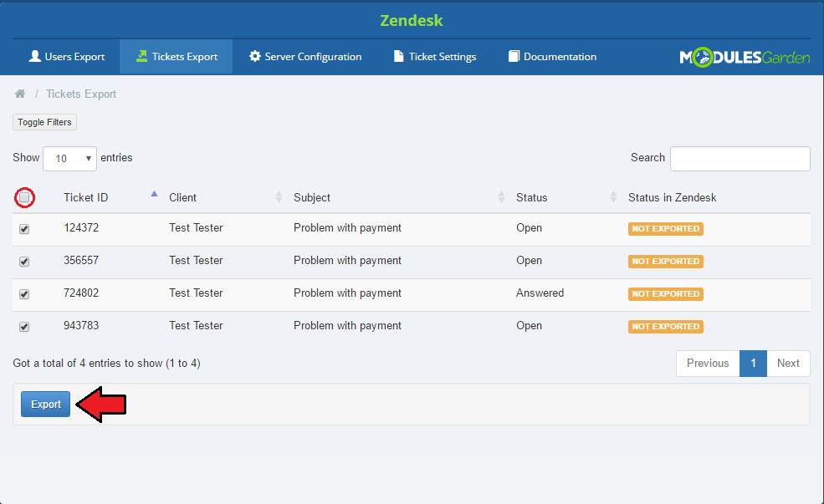Click NOT EXPORTED badge for ticket 943783
824x504 pixels.
665,327
